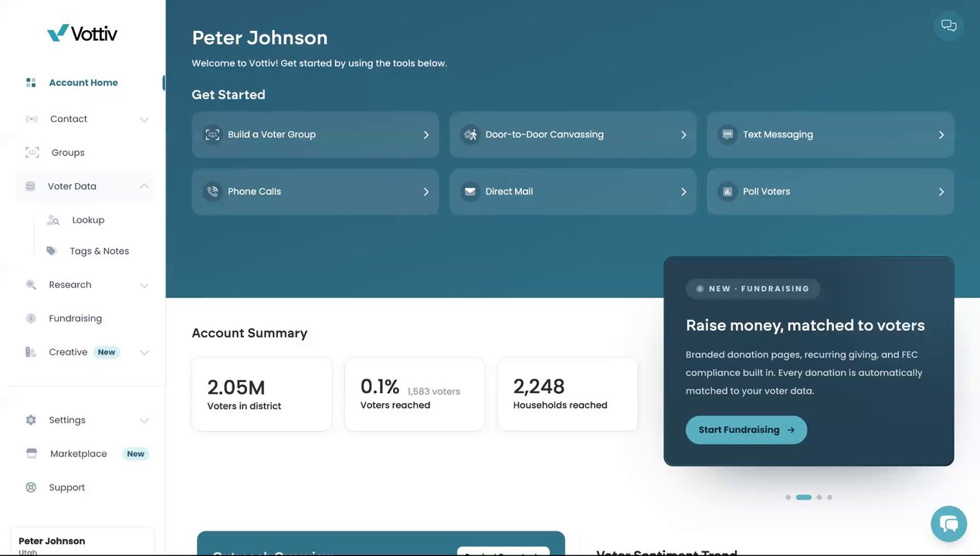This screenshot has height=556, width=980.
Task: Click the Contact broadcast icon in sidebar
Action: pyautogui.click(x=32, y=119)
